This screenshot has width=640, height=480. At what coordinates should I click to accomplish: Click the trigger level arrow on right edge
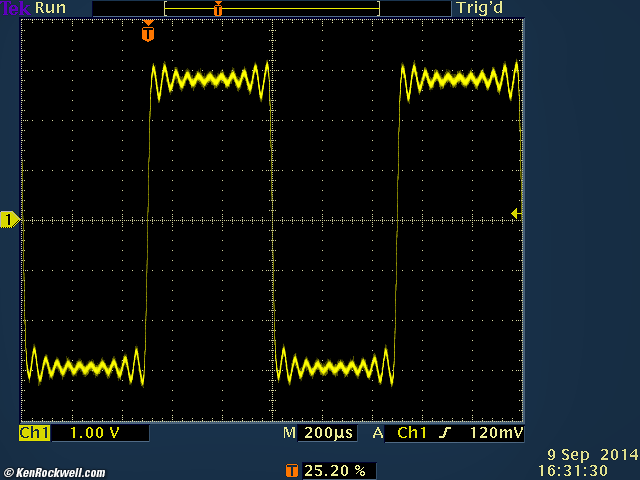coord(515,213)
